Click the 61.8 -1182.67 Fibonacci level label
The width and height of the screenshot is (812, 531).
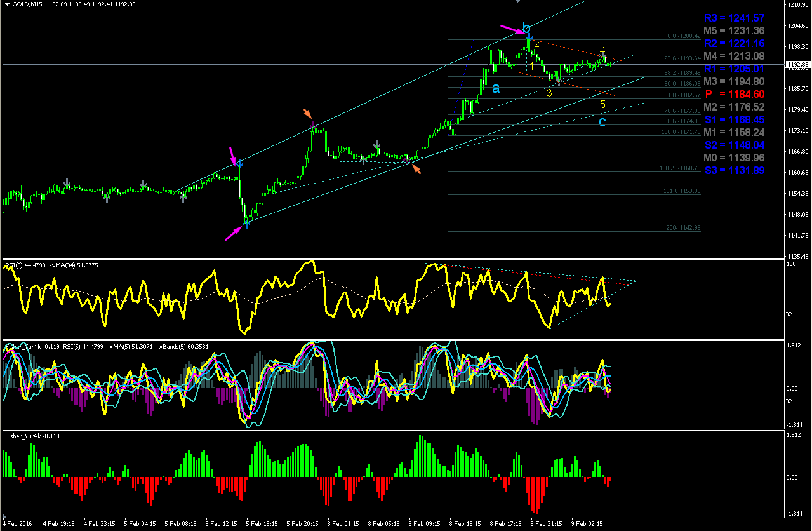[682, 95]
